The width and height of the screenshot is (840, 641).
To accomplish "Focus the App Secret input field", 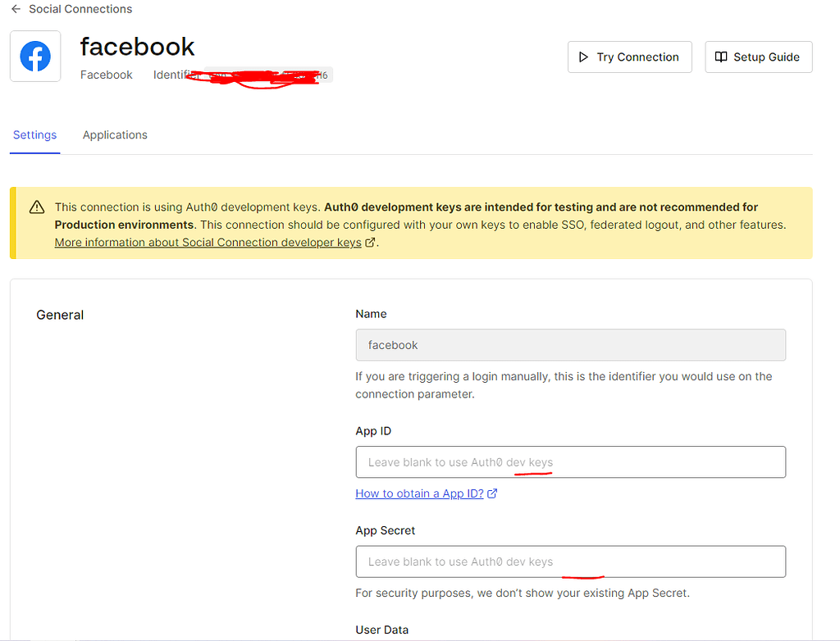I will pyautogui.click(x=570, y=562).
